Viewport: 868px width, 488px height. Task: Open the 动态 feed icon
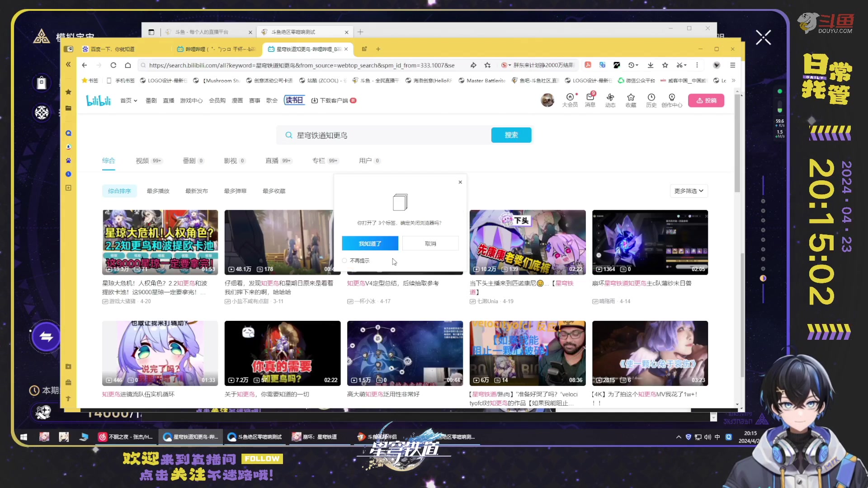pos(610,100)
